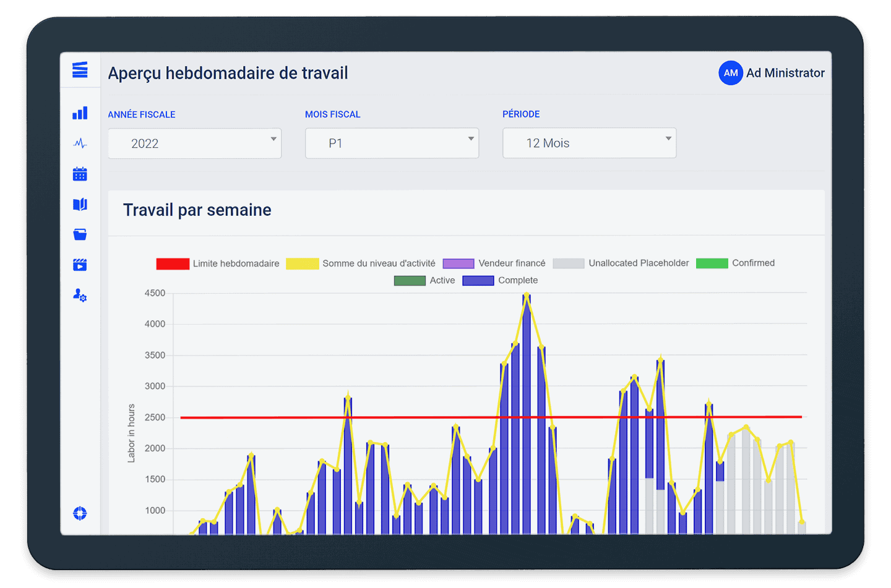This screenshot has width=891, height=588.
Task: Click the tallest bar at chart peak
Action: click(x=527, y=414)
